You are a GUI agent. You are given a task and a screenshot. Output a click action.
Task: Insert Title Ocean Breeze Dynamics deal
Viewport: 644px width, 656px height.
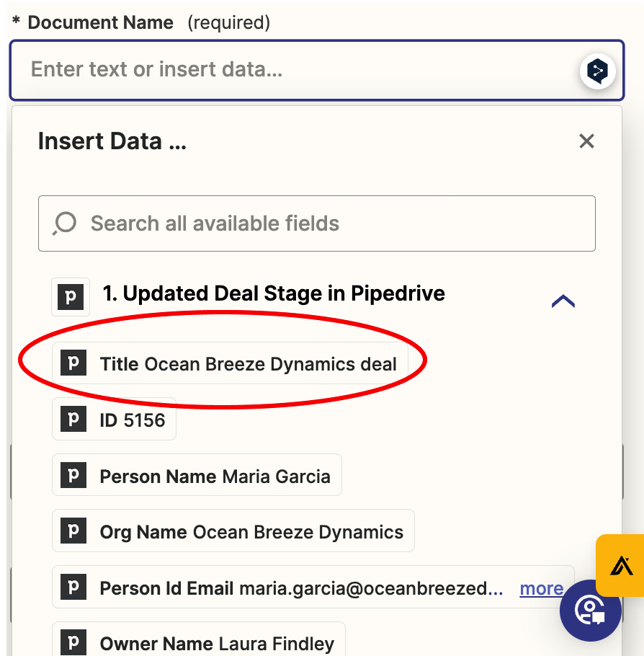pyautogui.click(x=249, y=364)
